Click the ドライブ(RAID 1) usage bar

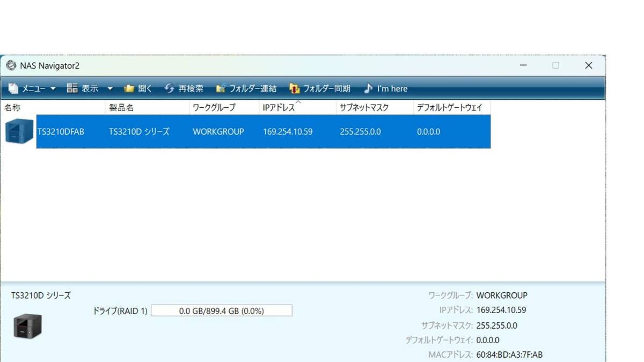click(222, 311)
